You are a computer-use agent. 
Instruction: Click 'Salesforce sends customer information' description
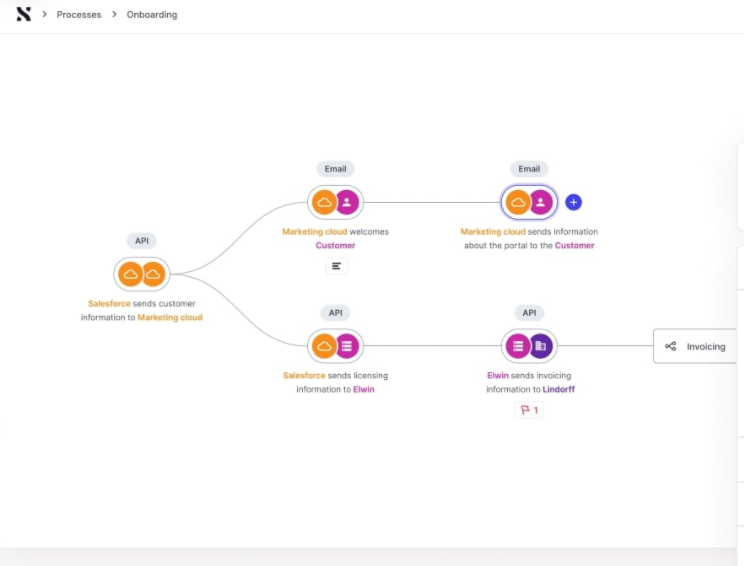point(141,310)
